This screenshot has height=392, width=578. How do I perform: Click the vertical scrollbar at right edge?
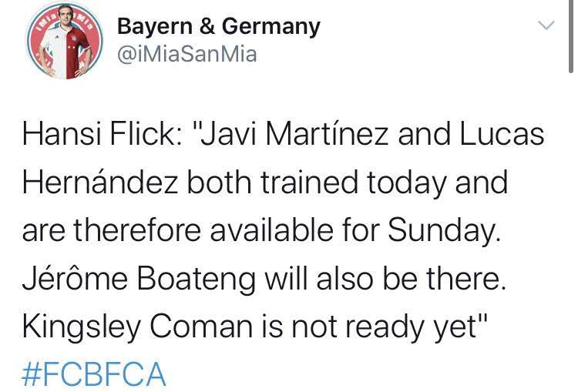click(x=571, y=37)
